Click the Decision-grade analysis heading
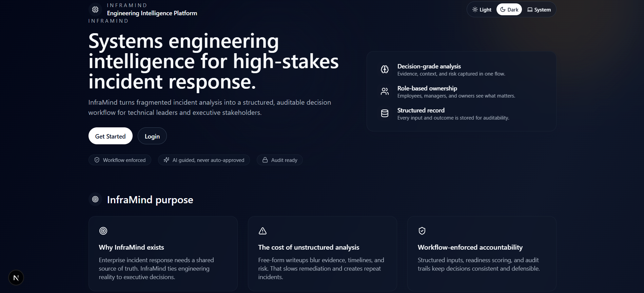Screen dimensions: 644x293 point(429,66)
